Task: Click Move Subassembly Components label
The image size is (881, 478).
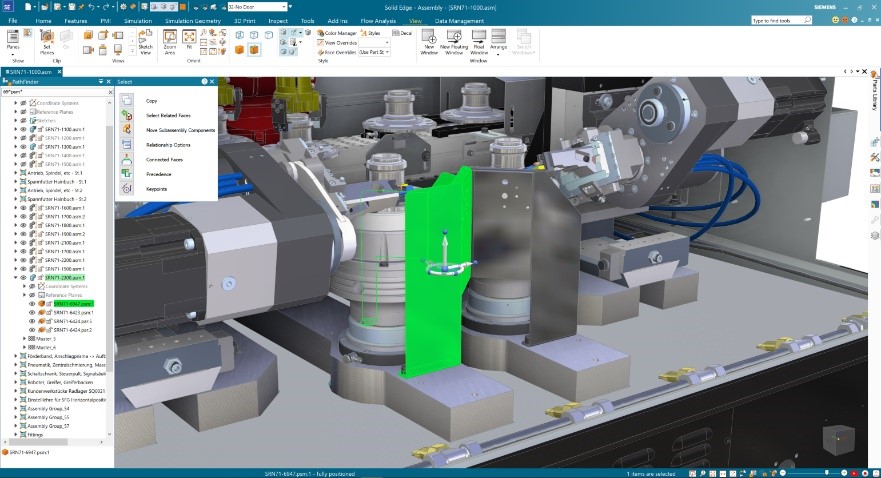Action: coord(180,130)
